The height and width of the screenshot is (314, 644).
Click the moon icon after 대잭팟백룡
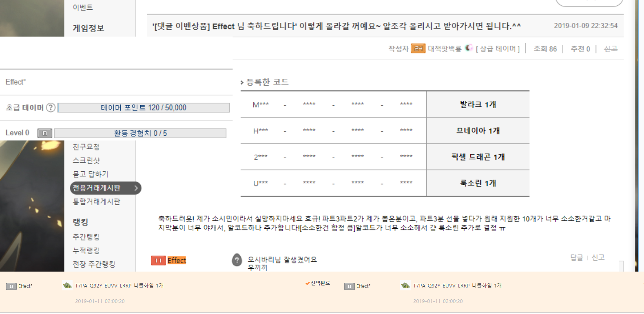pos(469,48)
